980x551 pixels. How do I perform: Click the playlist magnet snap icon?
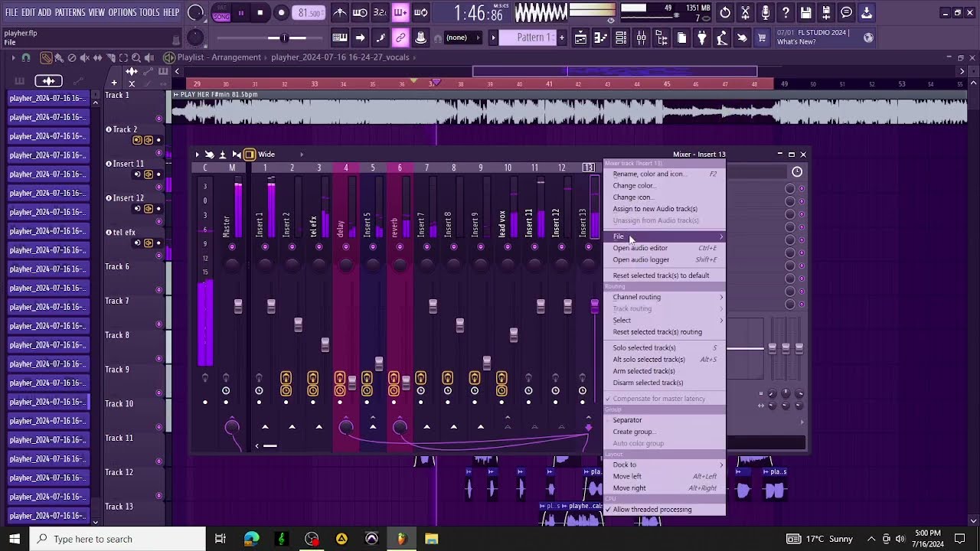pos(26,57)
